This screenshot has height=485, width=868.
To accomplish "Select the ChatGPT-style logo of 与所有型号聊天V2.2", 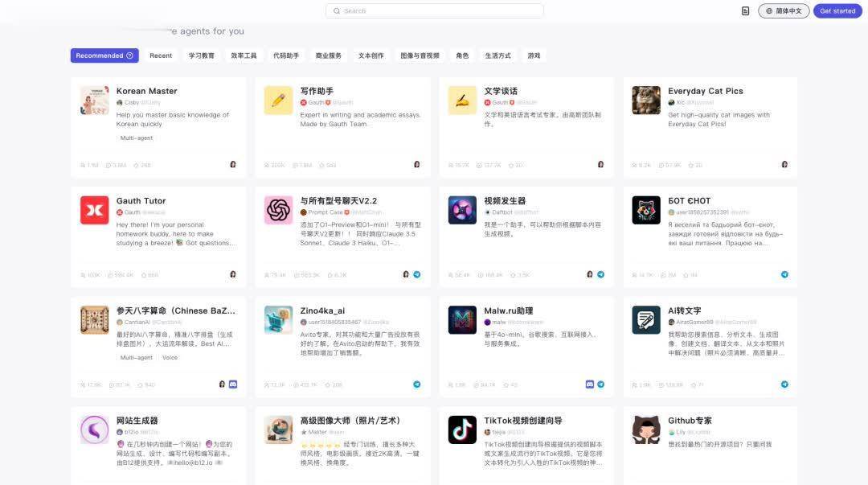I will pos(278,210).
